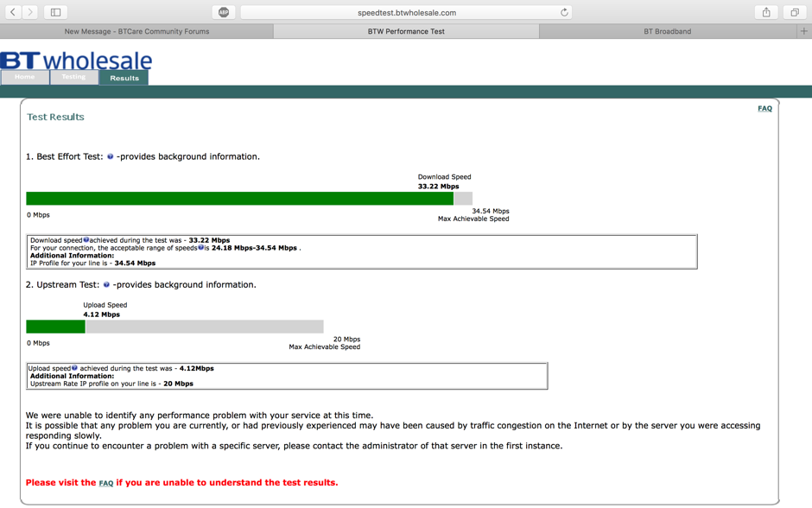Click info icon beside 'Upload speed' text
The height and width of the screenshot is (508, 812).
coord(74,368)
